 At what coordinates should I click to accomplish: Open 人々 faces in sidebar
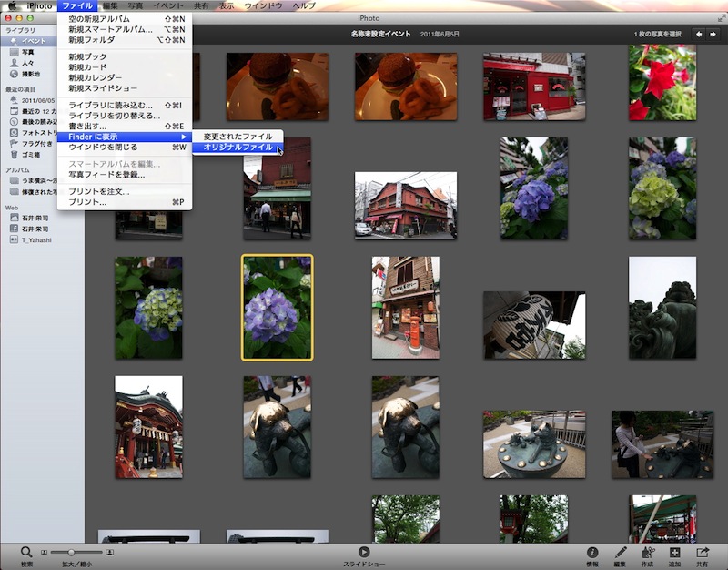click(27, 63)
